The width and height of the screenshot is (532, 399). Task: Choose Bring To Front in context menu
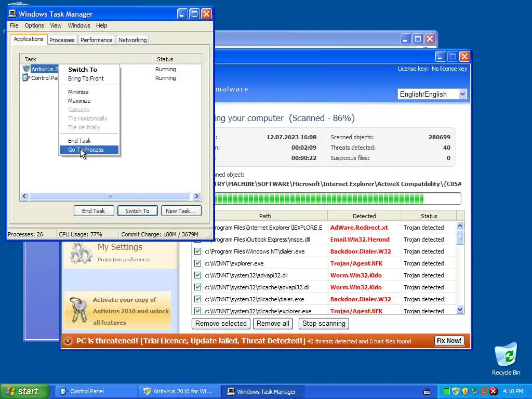89,78
